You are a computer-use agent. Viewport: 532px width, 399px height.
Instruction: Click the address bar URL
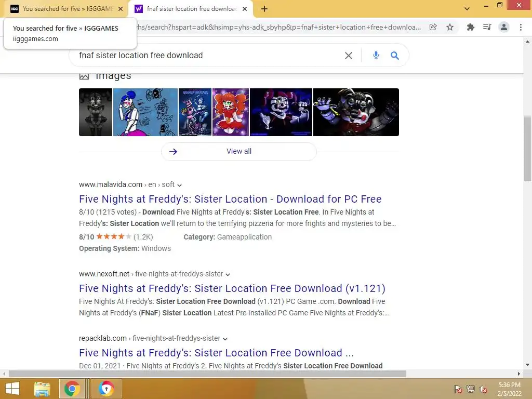[278, 27]
